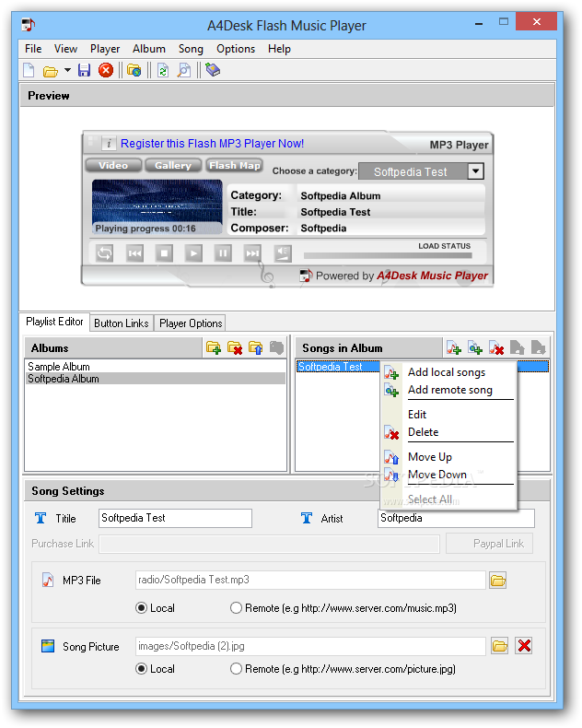Click the play button in player
Viewport: 582px width, 728px height.
coord(193,253)
